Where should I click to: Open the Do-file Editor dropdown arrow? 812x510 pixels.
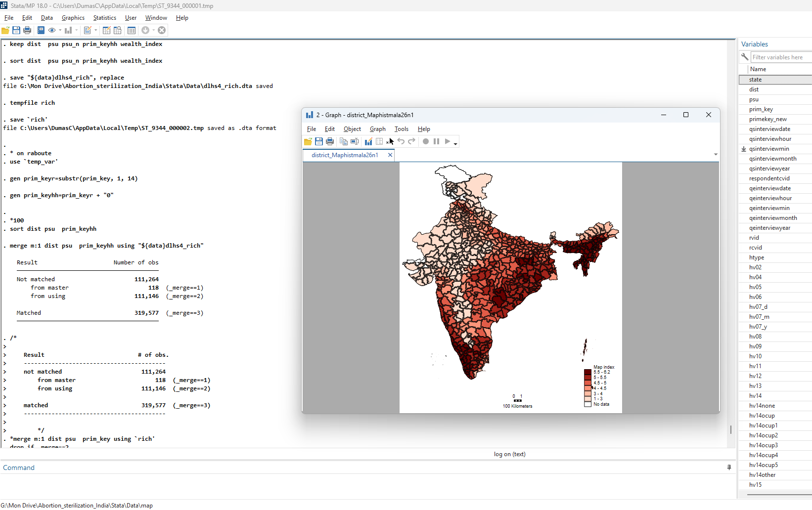[x=96, y=30]
